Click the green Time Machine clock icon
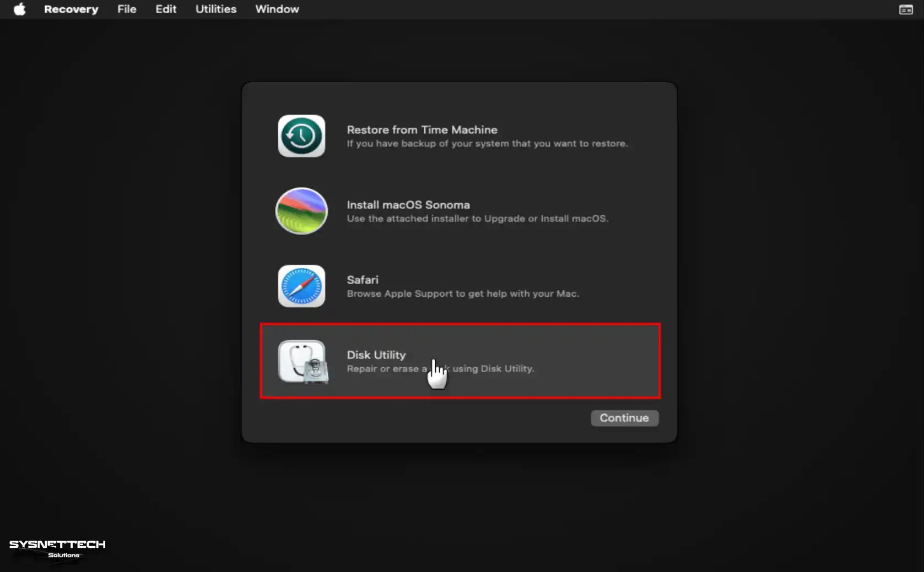Screen dimensions: 924x572 click(x=301, y=136)
